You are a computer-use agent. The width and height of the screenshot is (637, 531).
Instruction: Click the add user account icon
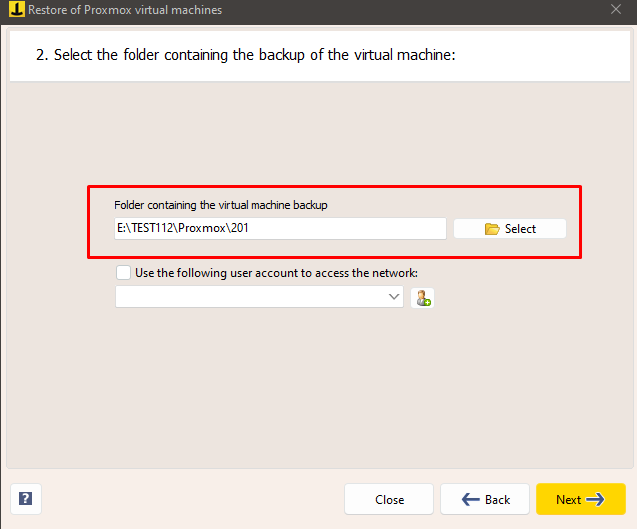(422, 298)
